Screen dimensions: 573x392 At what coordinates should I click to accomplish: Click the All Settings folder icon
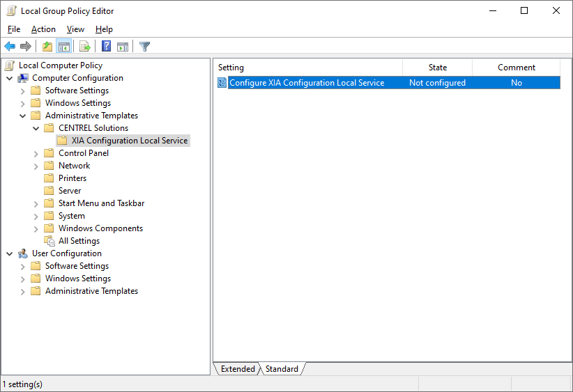coord(49,241)
